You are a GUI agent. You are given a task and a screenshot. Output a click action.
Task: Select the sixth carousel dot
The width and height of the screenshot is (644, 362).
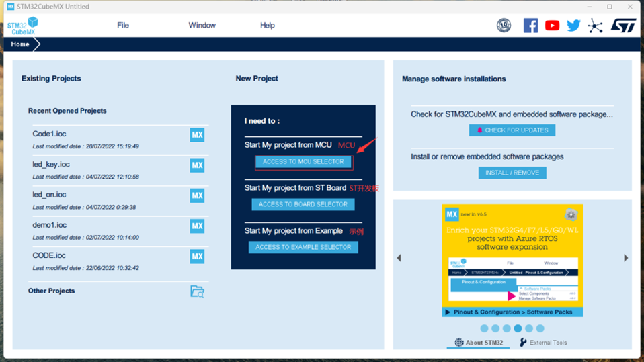coord(540,328)
